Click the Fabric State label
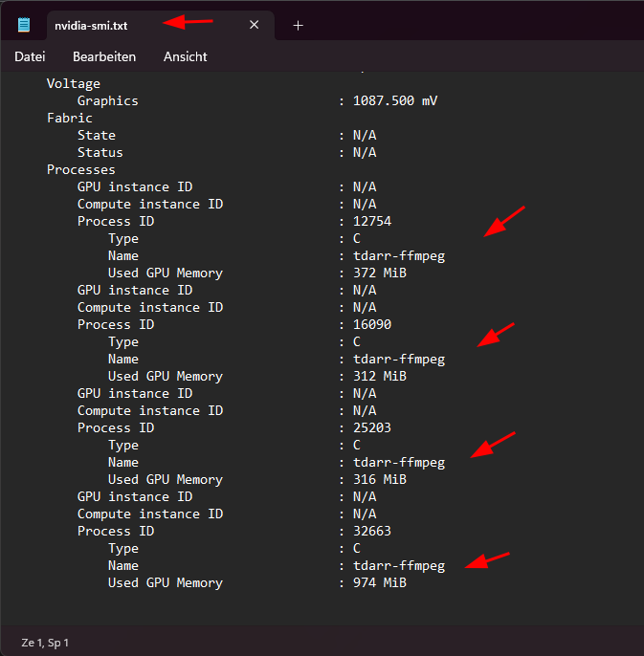The height and width of the screenshot is (656, 644). click(x=97, y=135)
